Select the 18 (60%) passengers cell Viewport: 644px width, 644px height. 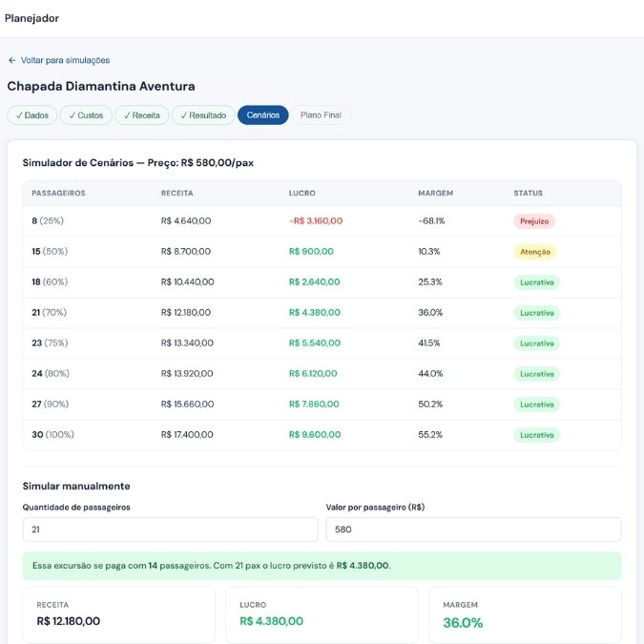point(50,281)
